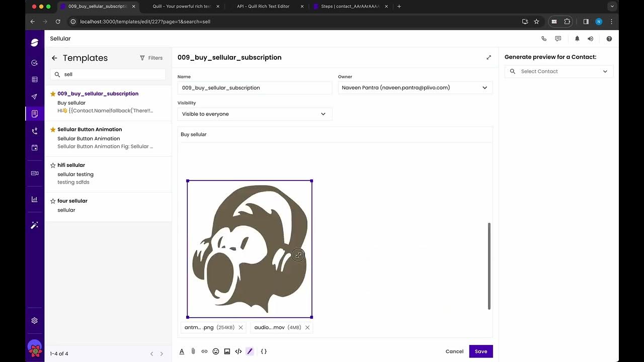Image resolution: width=644 pixels, height=362 pixels.
Task: Open the Filters panel
Action: (x=151, y=58)
